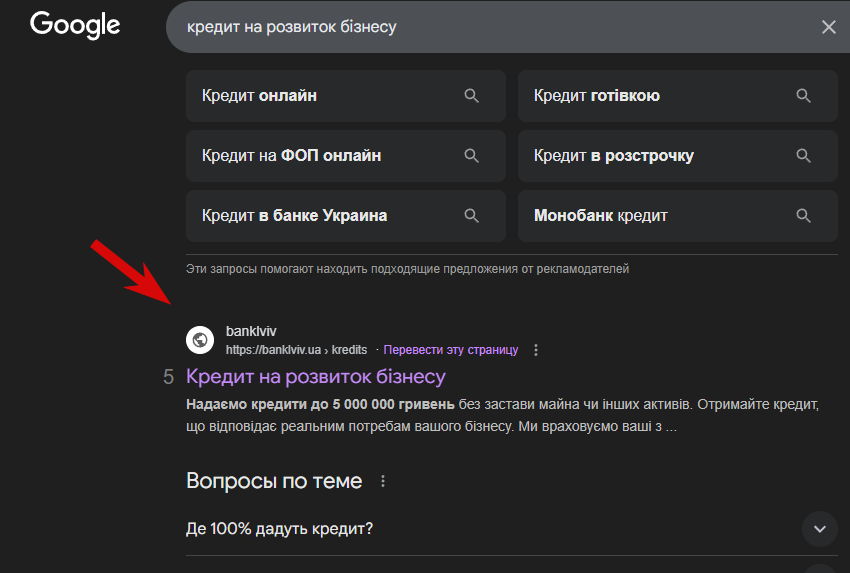Open three-dot menu next to banklviv result
The height and width of the screenshot is (573, 850).
click(x=536, y=350)
